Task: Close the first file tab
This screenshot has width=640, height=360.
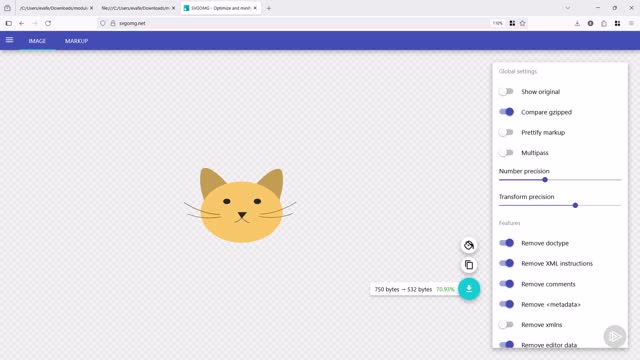Action: pos(91,8)
